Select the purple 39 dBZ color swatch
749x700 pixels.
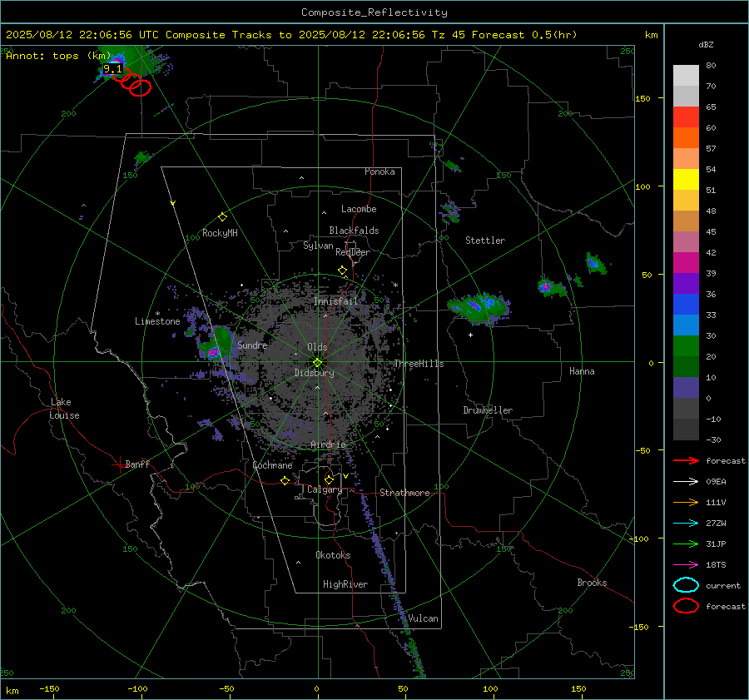point(686,283)
